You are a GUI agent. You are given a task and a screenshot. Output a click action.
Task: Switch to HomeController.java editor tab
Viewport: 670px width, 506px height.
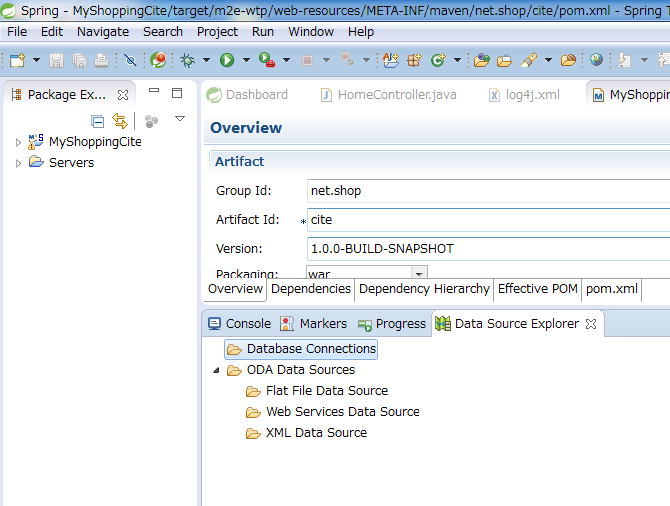click(388, 94)
